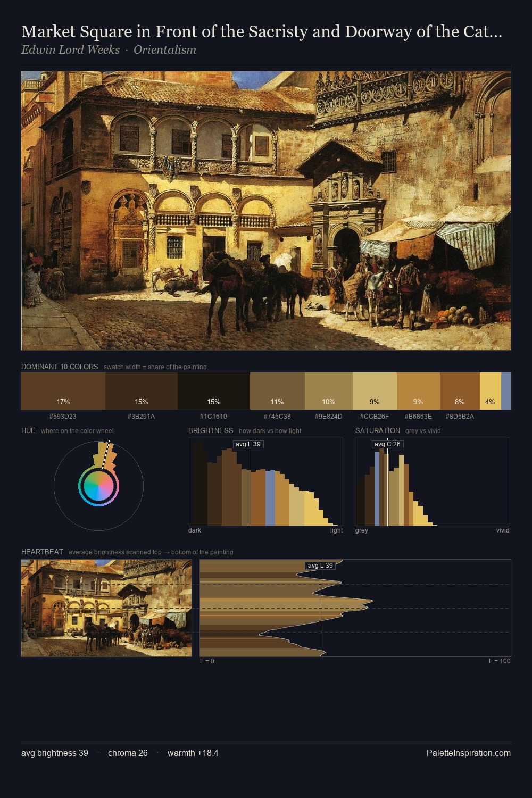Click the BRIGHTNESS section heading
Screen dimensions: 532x798
point(211,431)
